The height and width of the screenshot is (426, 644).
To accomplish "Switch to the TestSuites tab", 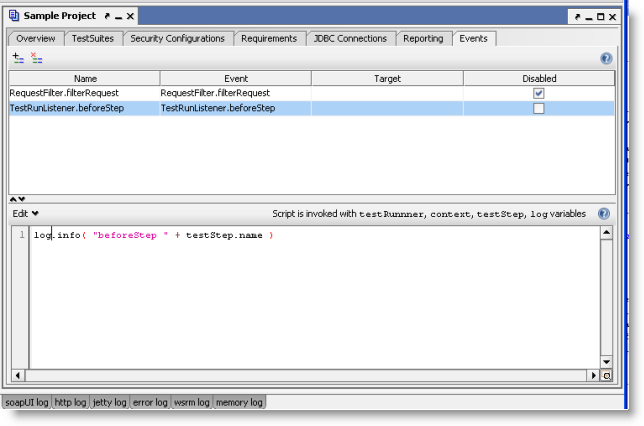I will (93, 39).
